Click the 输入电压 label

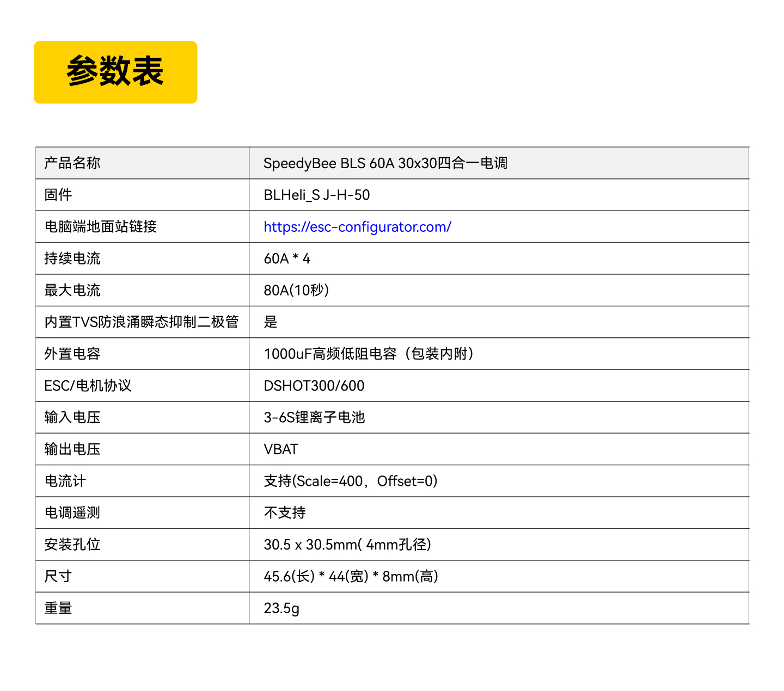click(x=72, y=417)
